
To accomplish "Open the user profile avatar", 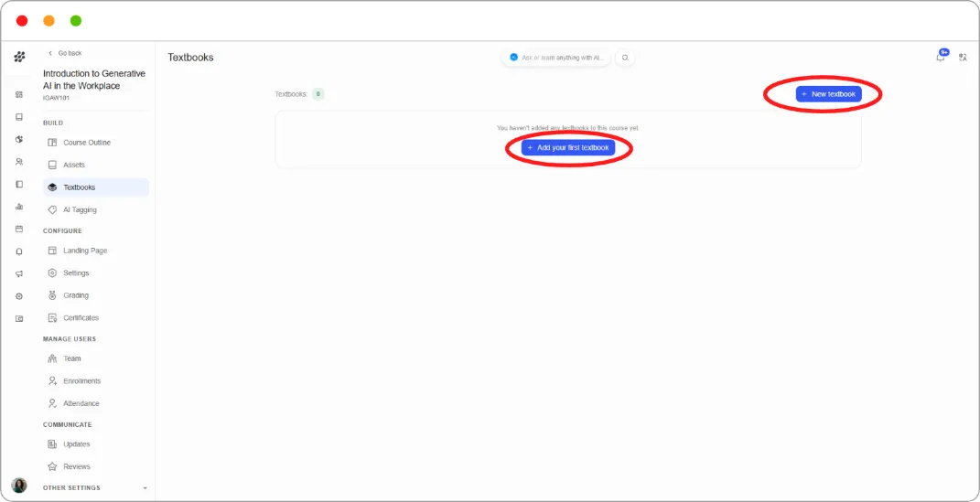I will (19, 486).
